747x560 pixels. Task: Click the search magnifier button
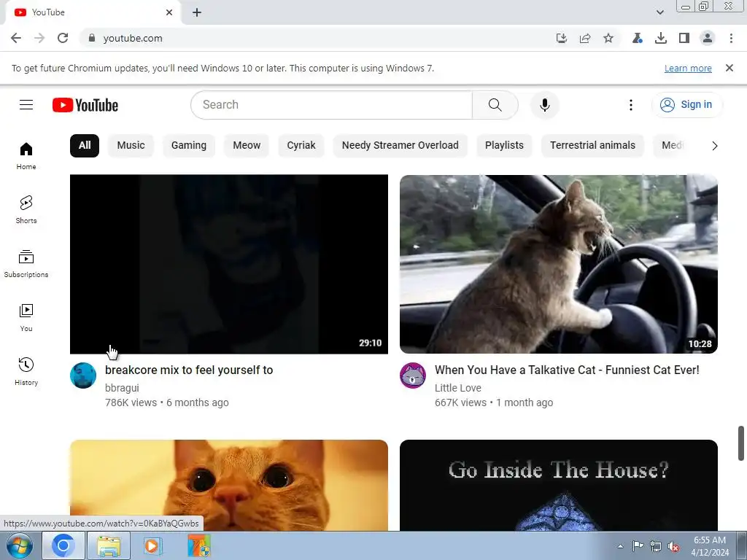click(x=495, y=105)
